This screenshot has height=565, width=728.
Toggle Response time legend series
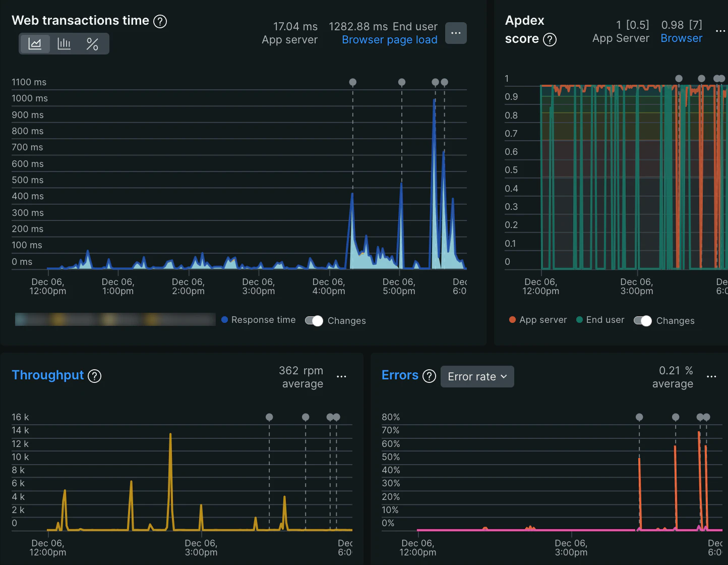click(259, 320)
